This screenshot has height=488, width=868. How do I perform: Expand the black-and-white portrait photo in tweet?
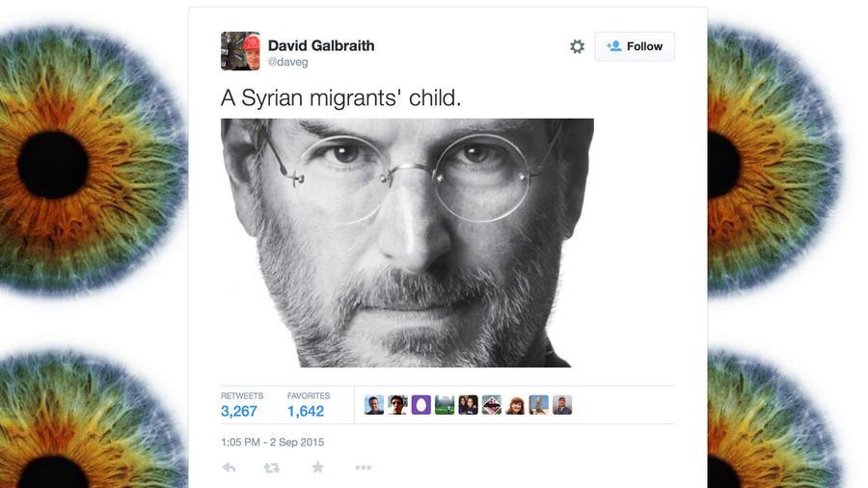point(407,243)
